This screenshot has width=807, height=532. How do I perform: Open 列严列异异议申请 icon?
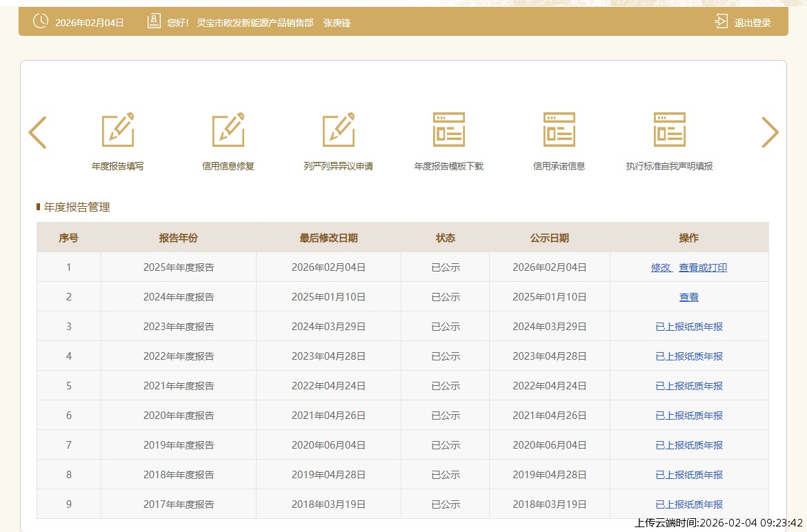tap(339, 130)
